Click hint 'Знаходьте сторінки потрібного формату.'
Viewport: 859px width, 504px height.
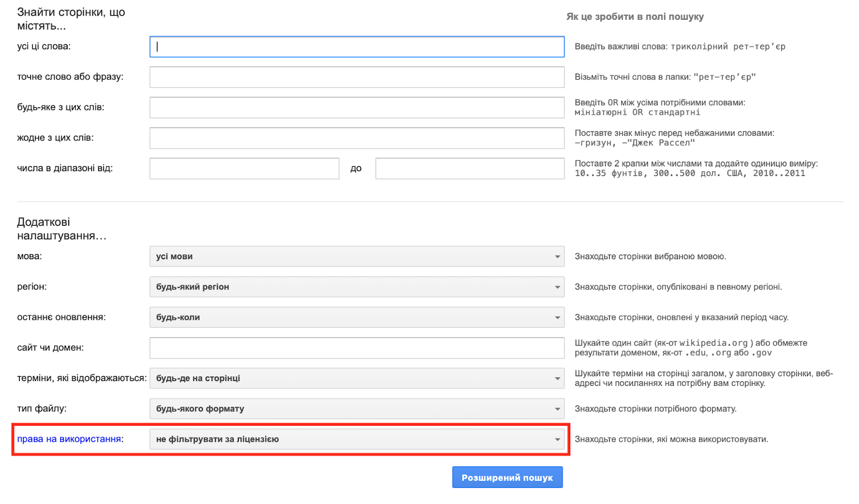point(656,409)
